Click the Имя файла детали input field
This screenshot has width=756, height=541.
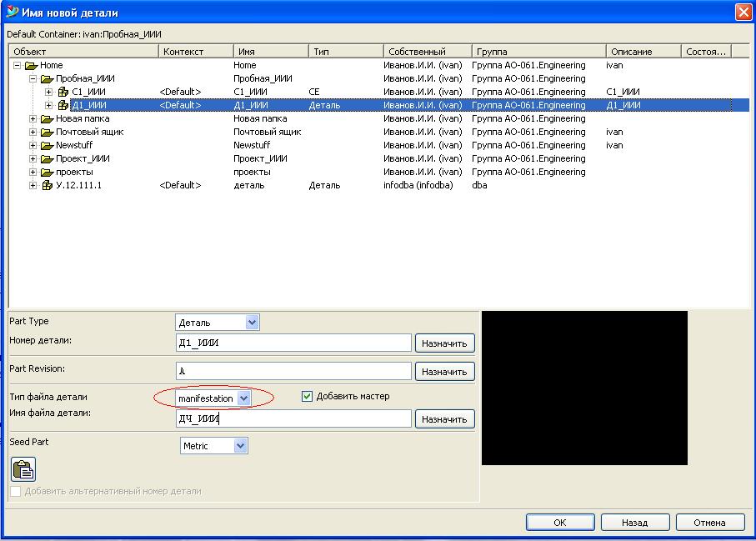click(293, 418)
